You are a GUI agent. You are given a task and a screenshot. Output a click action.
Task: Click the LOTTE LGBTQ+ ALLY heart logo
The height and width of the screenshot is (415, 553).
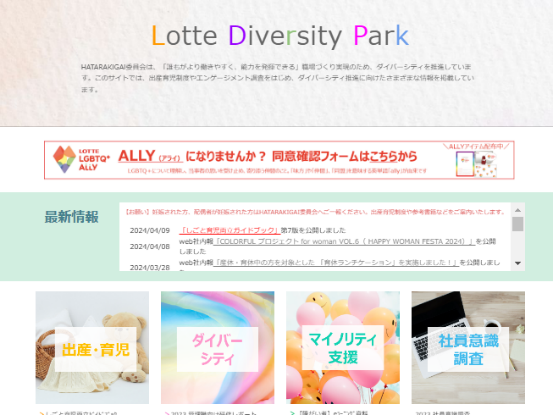(x=65, y=159)
